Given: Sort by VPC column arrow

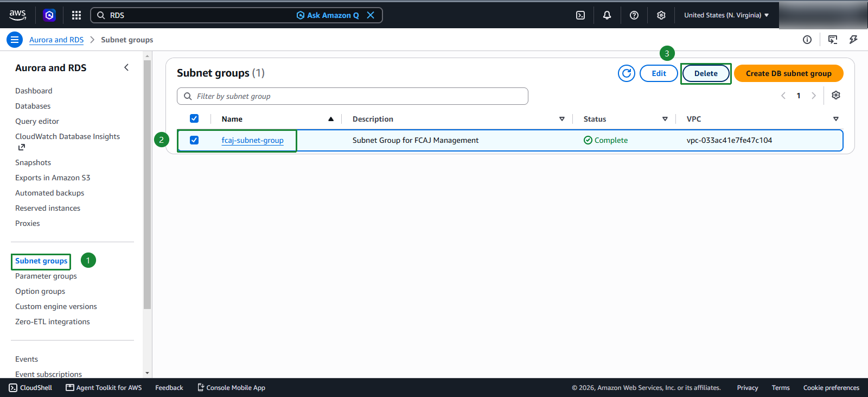Looking at the screenshot, I should point(836,119).
